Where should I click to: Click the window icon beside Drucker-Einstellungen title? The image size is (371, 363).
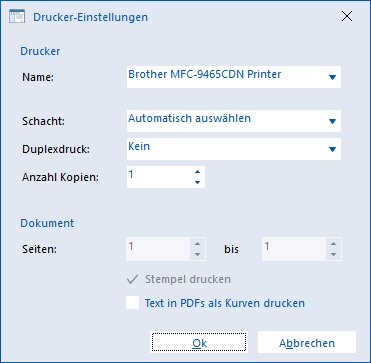(17, 16)
